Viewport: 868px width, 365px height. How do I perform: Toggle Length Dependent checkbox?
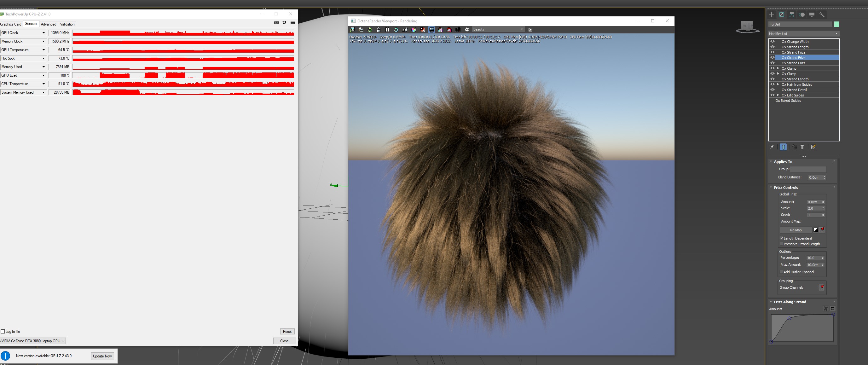(x=781, y=238)
